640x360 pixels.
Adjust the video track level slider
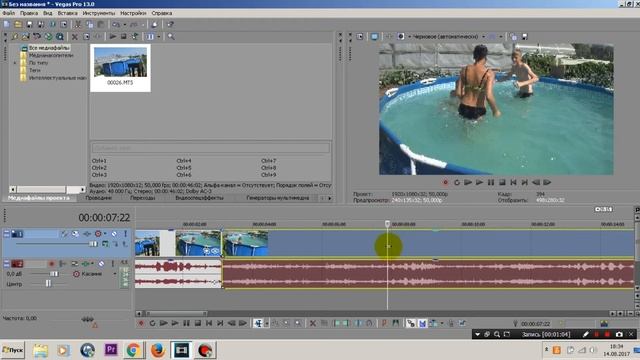93,244
